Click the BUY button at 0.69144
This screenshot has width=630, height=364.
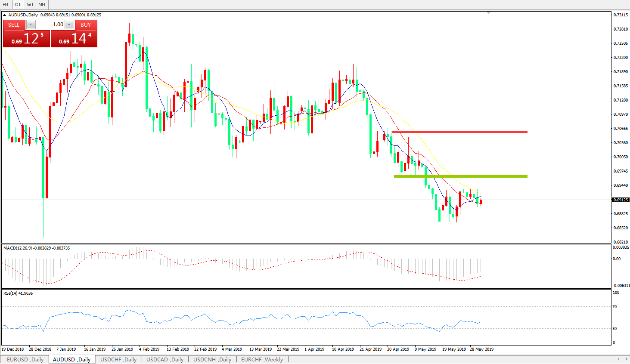coord(74,38)
